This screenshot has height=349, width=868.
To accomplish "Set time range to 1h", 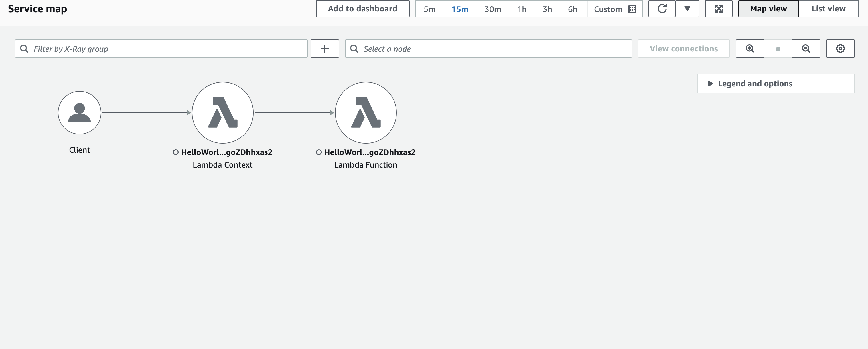I will pos(522,9).
